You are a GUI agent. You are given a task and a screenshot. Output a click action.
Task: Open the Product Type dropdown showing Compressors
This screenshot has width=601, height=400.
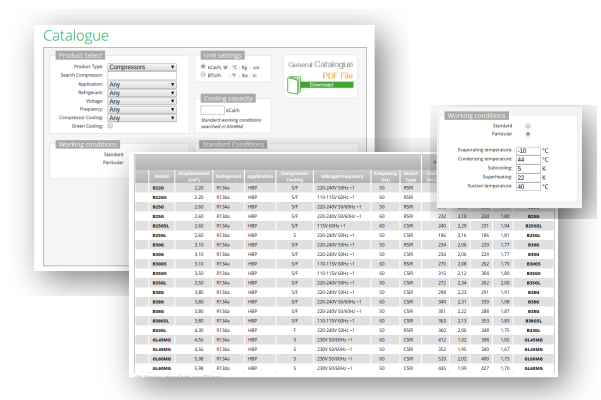(142, 67)
